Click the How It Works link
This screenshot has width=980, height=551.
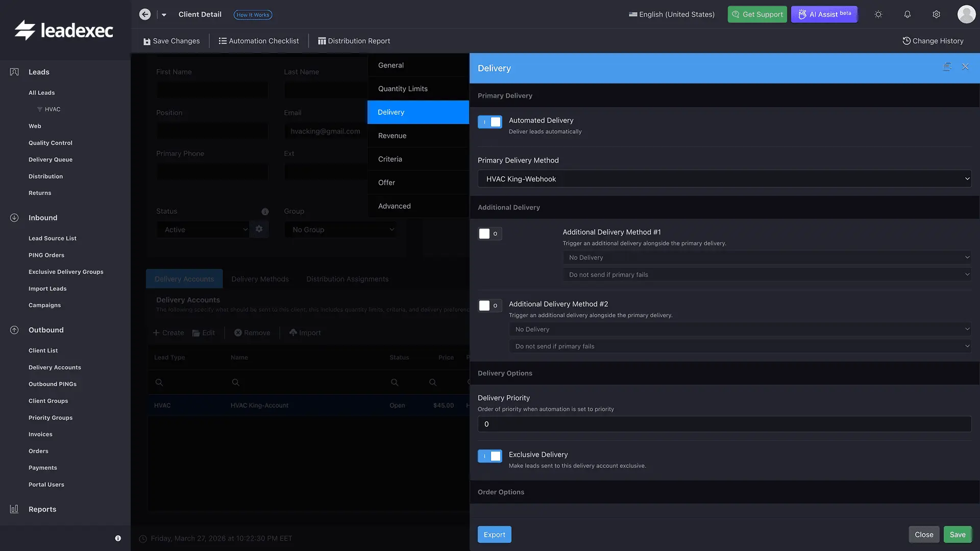tap(253, 15)
